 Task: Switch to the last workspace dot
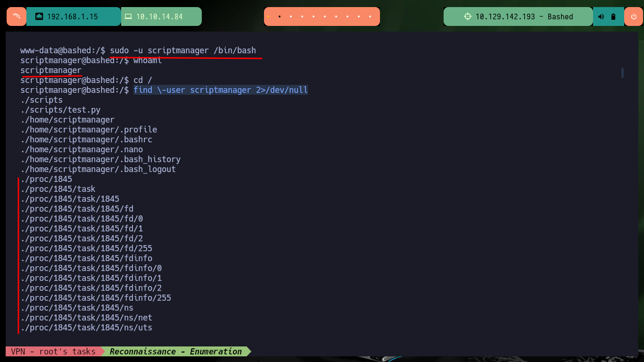pyautogui.click(x=370, y=16)
